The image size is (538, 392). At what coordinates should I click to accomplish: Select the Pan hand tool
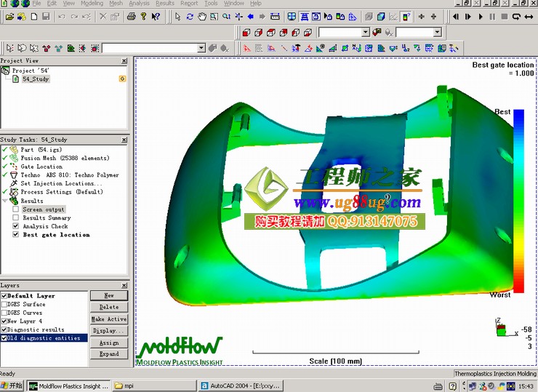[202, 17]
